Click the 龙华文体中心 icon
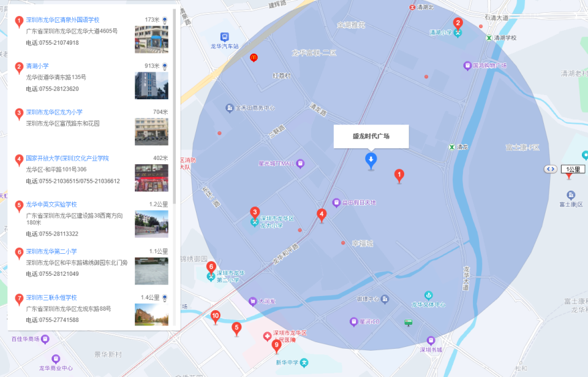This screenshot has width=588, height=377. pos(428,295)
